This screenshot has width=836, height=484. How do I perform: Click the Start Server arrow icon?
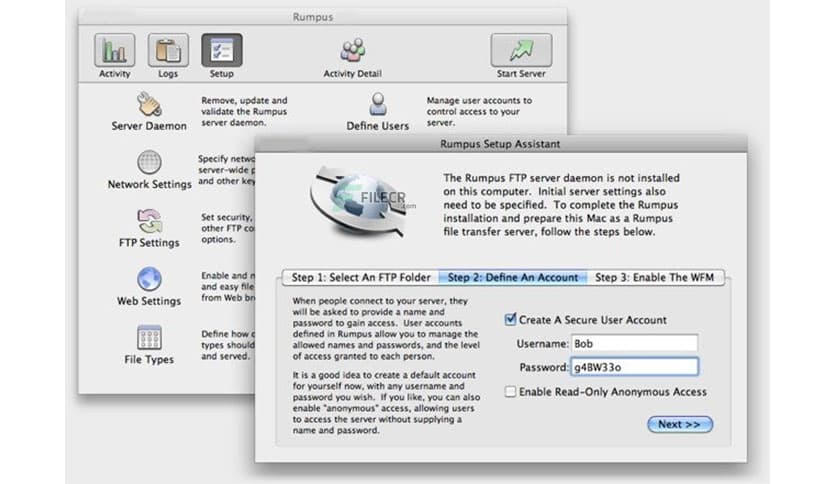pos(521,50)
